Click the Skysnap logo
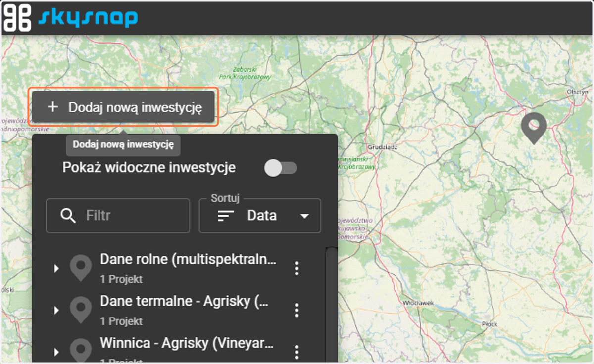The image size is (594, 364). click(70, 17)
